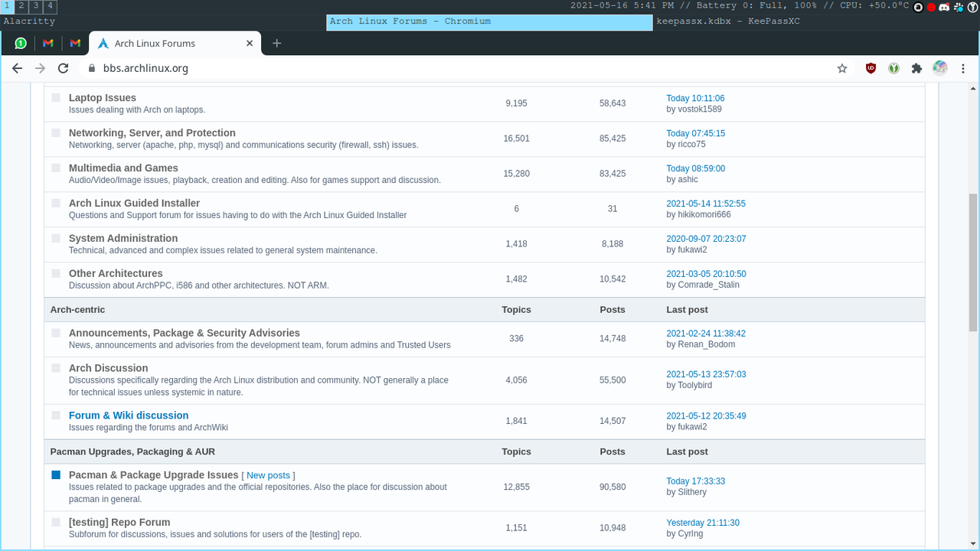
Task: Open last post 2021-05-14 11:52:55
Action: coord(706,204)
